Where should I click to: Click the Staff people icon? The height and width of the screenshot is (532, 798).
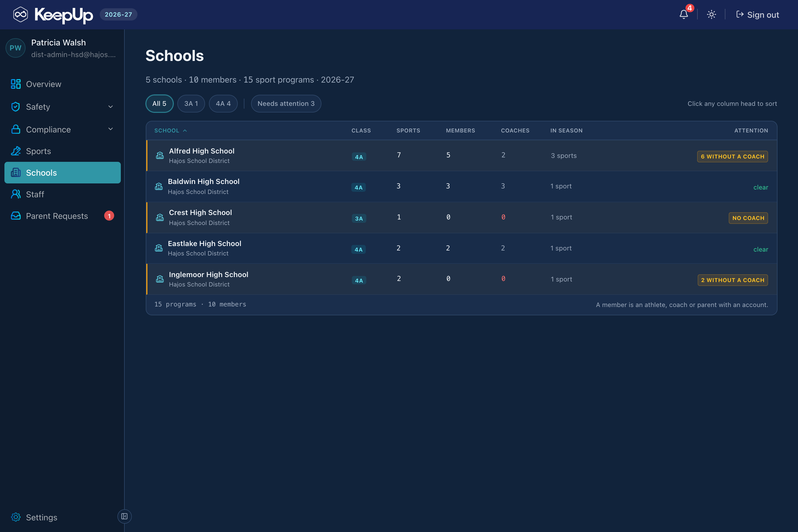tap(16, 194)
